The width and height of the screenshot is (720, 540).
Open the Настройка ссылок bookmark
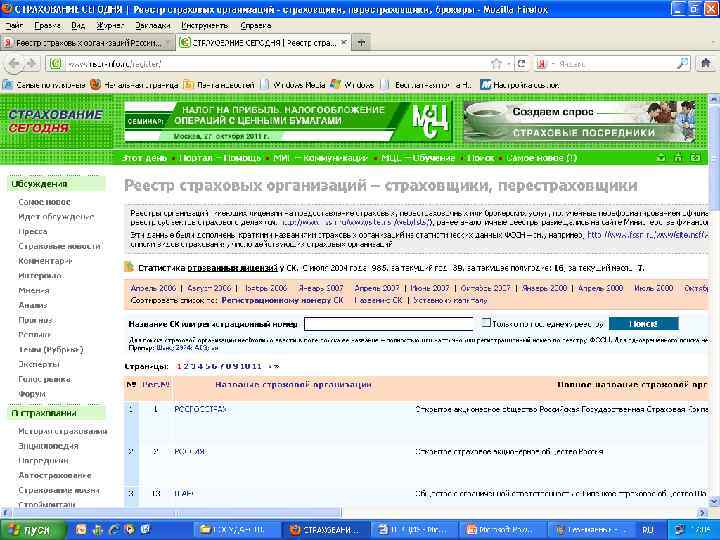(x=520, y=85)
